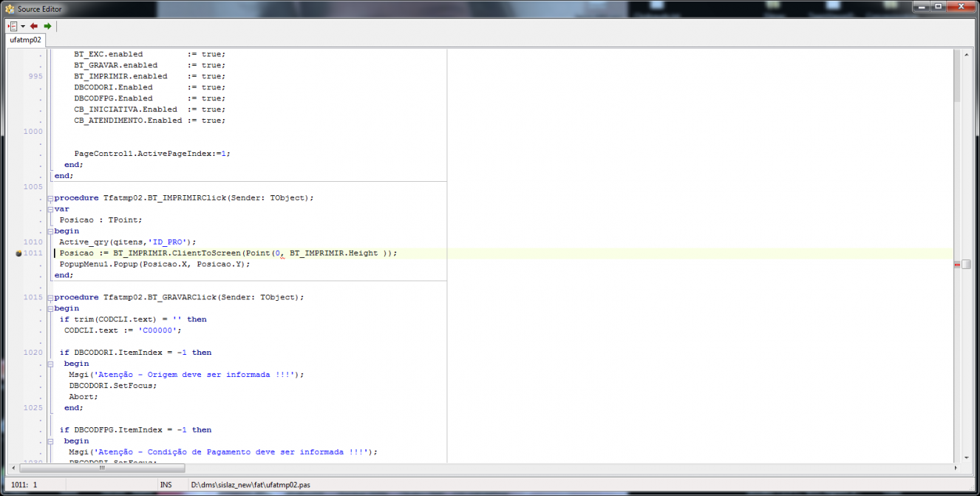Click the 'Origem deve ser informada' Msgi line
The width and height of the screenshot is (980, 496).
186,374
